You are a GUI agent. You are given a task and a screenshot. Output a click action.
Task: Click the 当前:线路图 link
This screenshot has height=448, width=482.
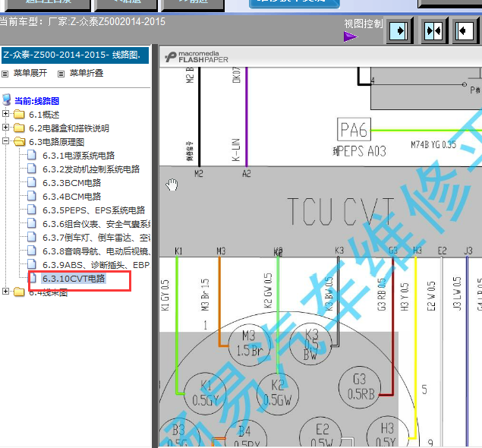point(37,101)
